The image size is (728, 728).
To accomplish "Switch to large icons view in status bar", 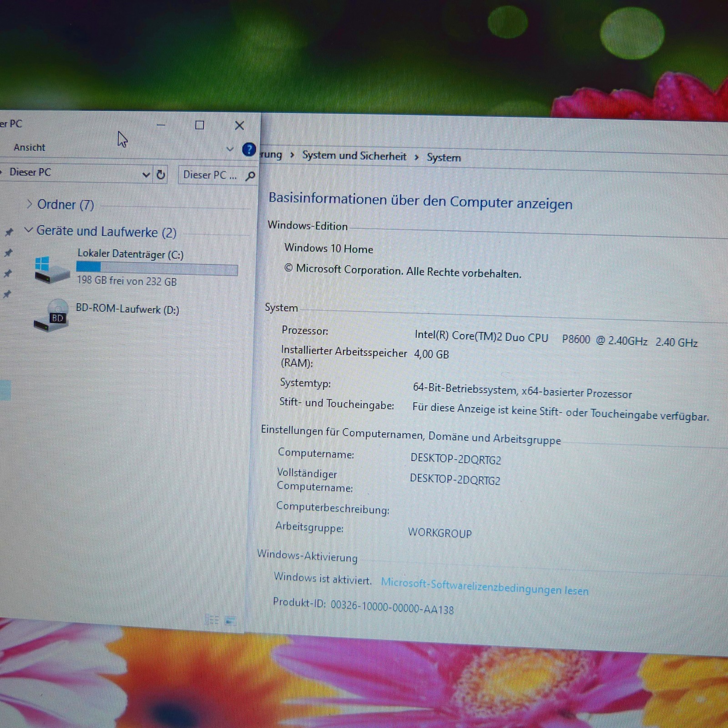I will tap(231, 621).
